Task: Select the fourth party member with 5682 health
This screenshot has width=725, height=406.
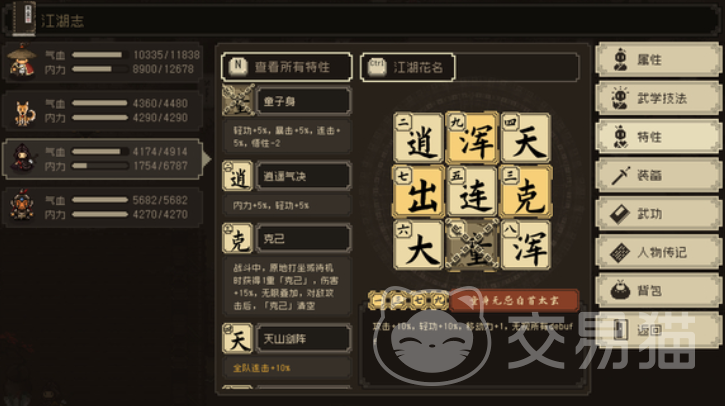Action: tap(103, 207)
